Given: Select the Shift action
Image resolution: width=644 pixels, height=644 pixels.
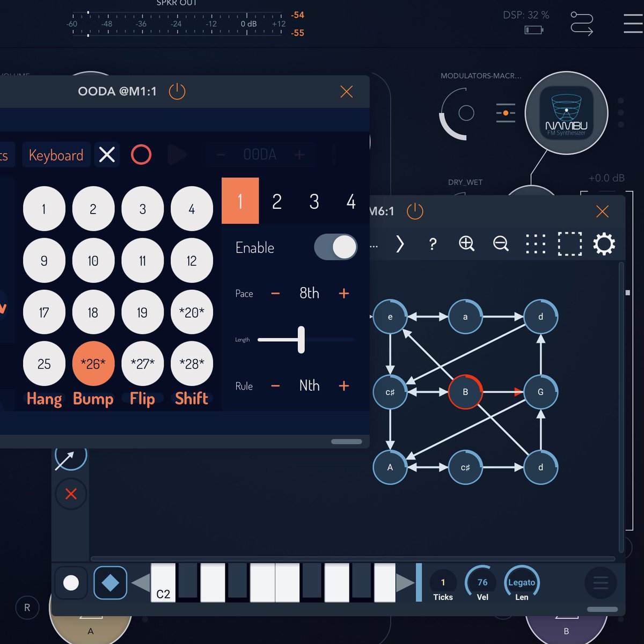Looking at the screenshot, I should pos(192,399).
